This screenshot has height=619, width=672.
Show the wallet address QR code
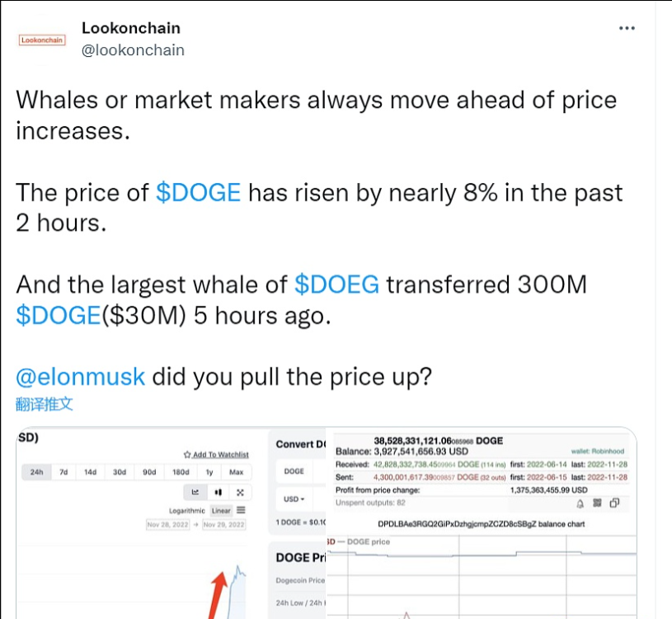(597, 503)
